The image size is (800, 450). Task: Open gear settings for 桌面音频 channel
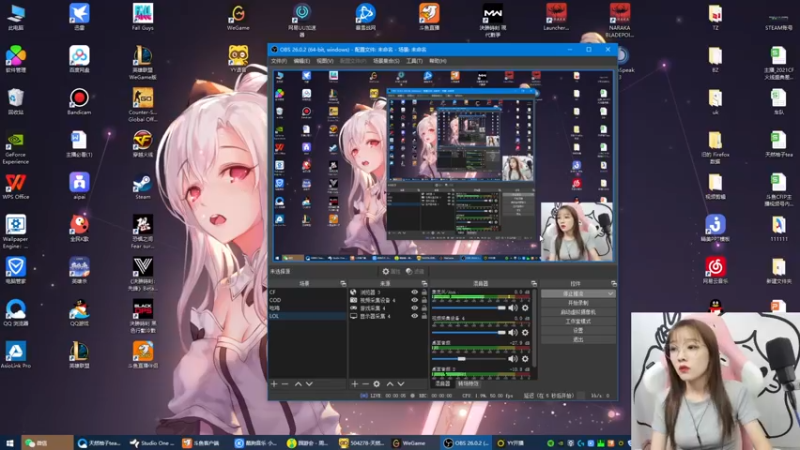point(525,359)
